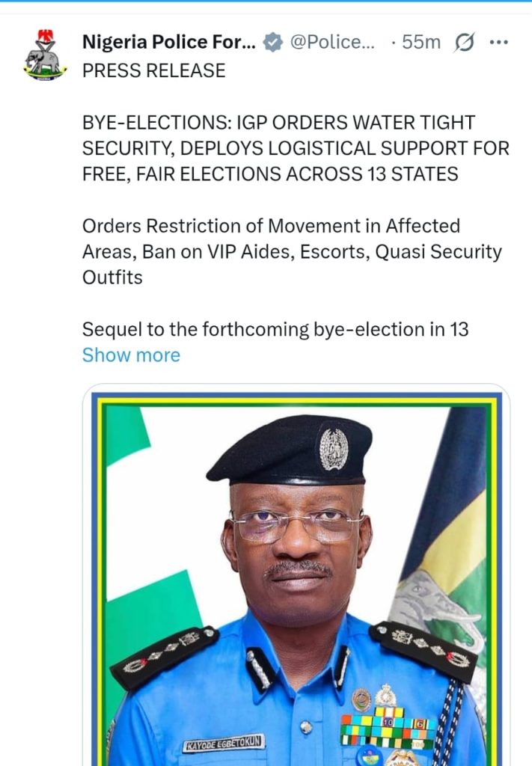Screen dimensions: 532x766
Task: Expand the post with Show more
Action: [131, 355]
